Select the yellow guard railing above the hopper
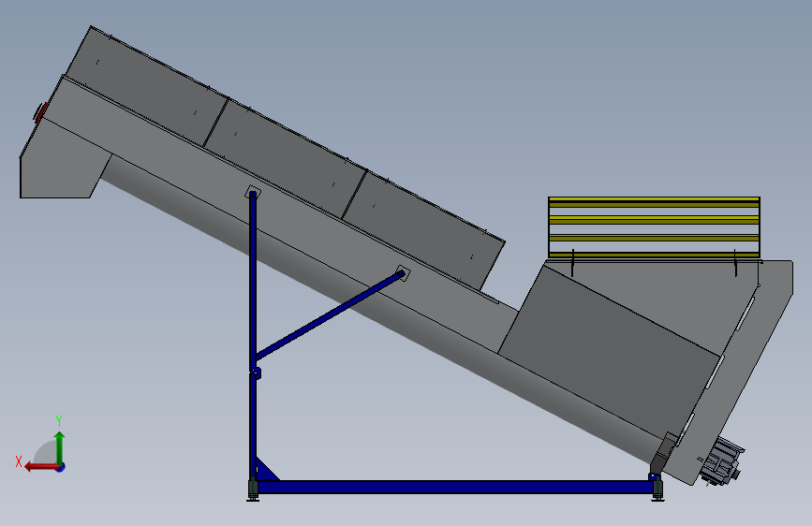Viewport: 812px width, 526px height. pos(654,227)
